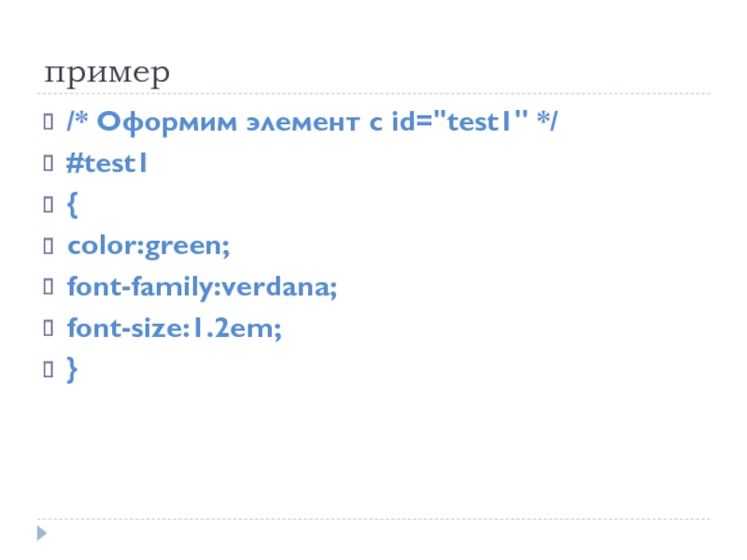The height and width of the screenshot is (560, 747).
Task: Click the triangle arrow in the bottom-left corner
Action: coord(43,534)
